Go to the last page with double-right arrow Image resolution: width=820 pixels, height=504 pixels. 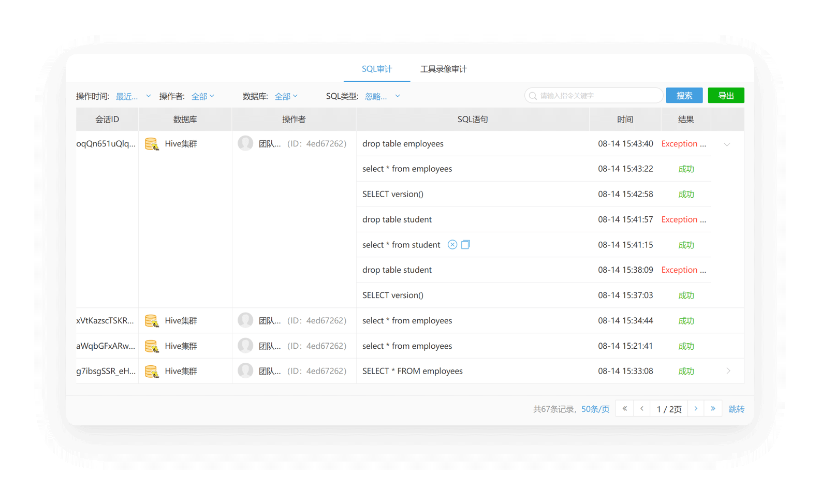click(x=713, y=409)
